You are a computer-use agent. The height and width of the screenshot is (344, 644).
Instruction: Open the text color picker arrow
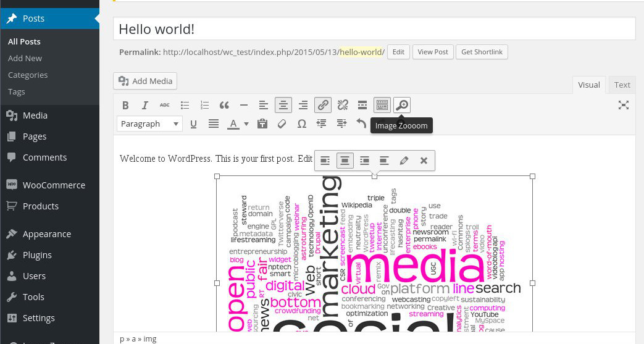pyautogui.click(x=246, y=124)
